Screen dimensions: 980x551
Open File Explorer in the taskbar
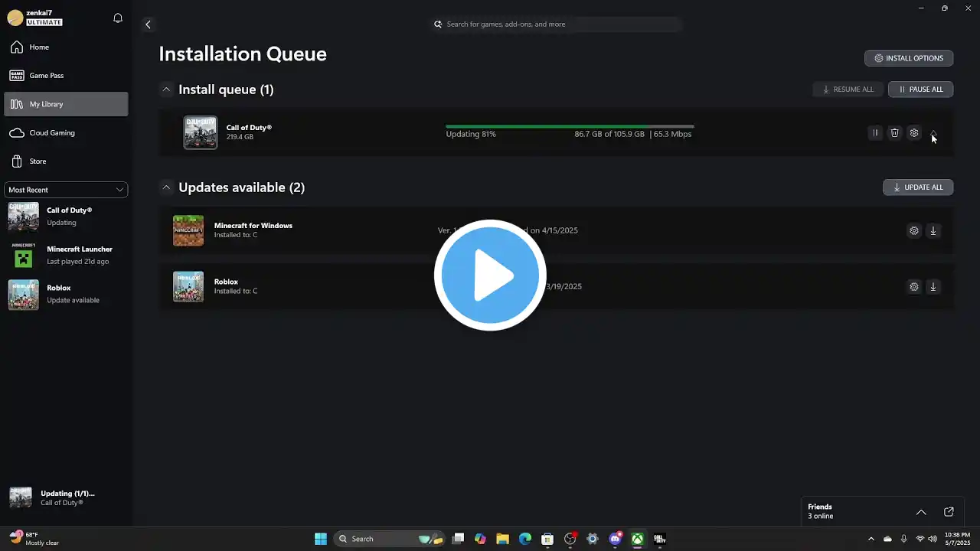502,539
